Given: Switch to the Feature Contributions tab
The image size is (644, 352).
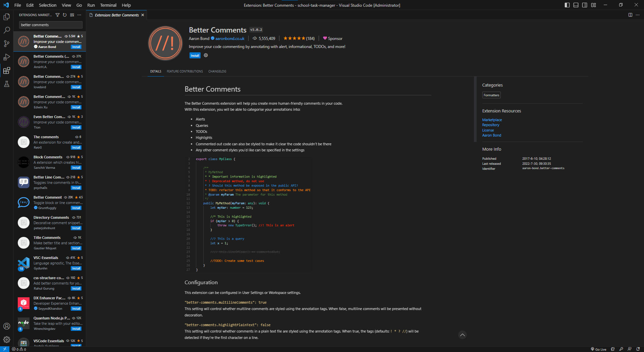Looking at the screenshot, I should [x=185, y=71].
